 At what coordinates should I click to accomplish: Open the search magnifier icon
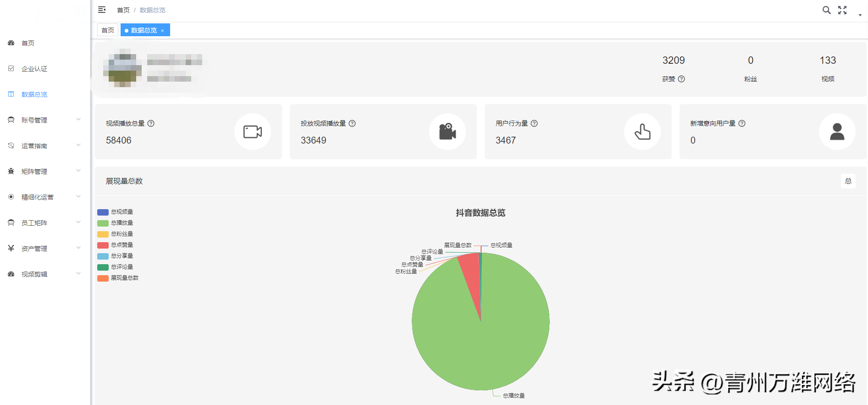pyautogui.click(x=826, y=10)
